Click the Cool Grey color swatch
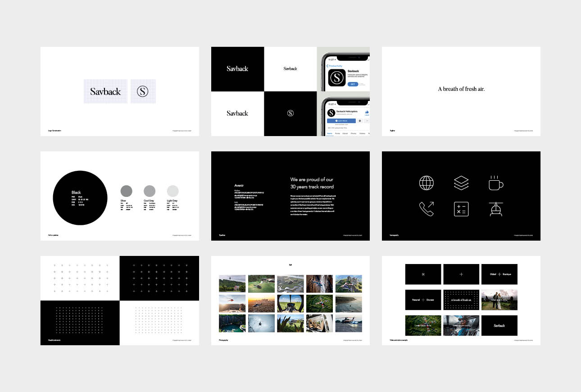Viewport: 581px width, 392px height. [x=150, y=191]
